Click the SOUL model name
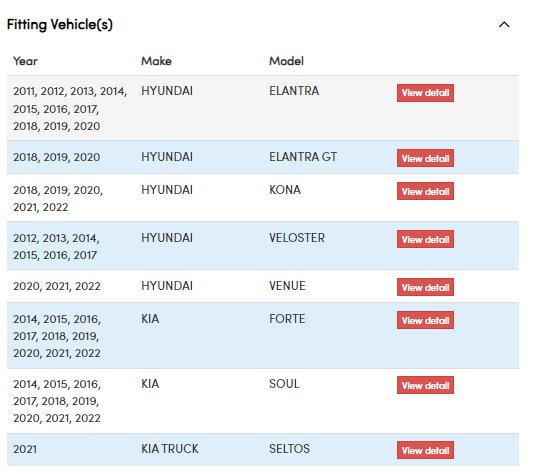Image resolution: width=538 pixels, height=474 pixels. click(x=284, y=384)
